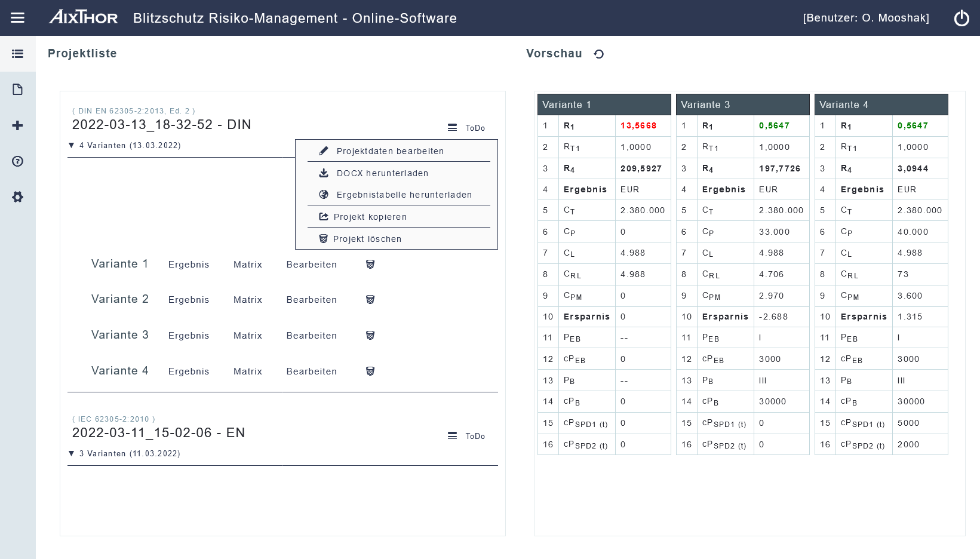Viewport: 980px width, 559px height.
Task: Choose DOCX herunterladen from menu
Action: point(382,173)
